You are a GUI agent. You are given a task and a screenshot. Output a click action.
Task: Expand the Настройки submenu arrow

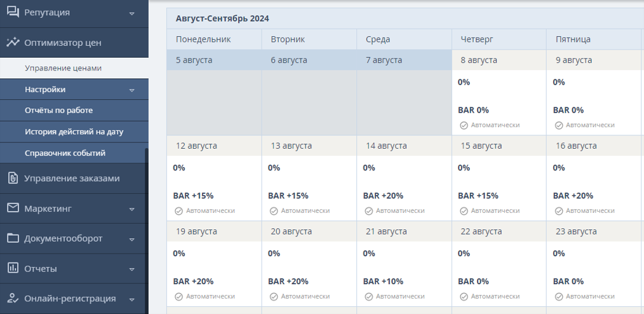coord(132,90)
